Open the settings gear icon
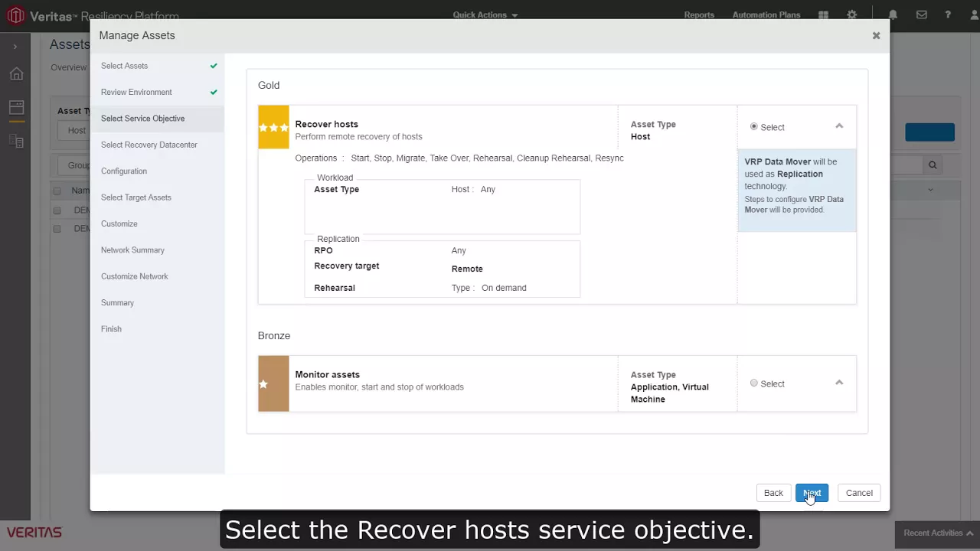Viewport: 980px width, 551px height. pos(852,15)
